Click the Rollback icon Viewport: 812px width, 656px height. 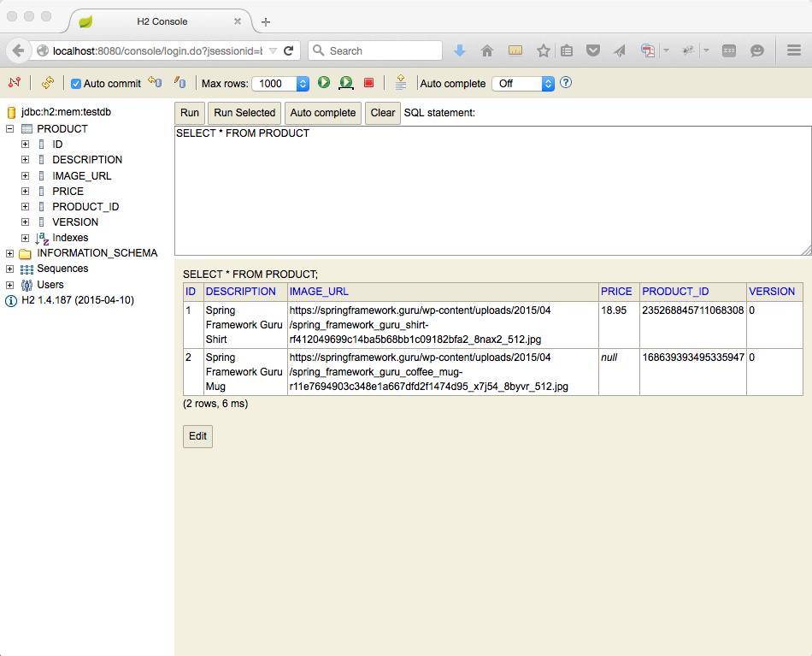(x=155, y=82)
